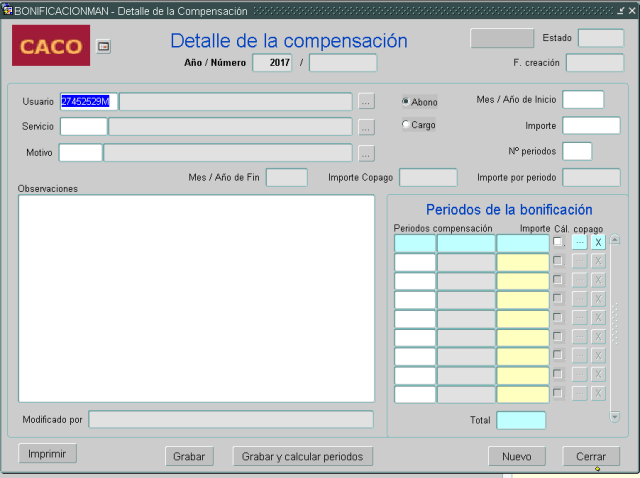Click Grabar y calcular periodos button
Screen dimensions: 640x478
tap(302, 456)
